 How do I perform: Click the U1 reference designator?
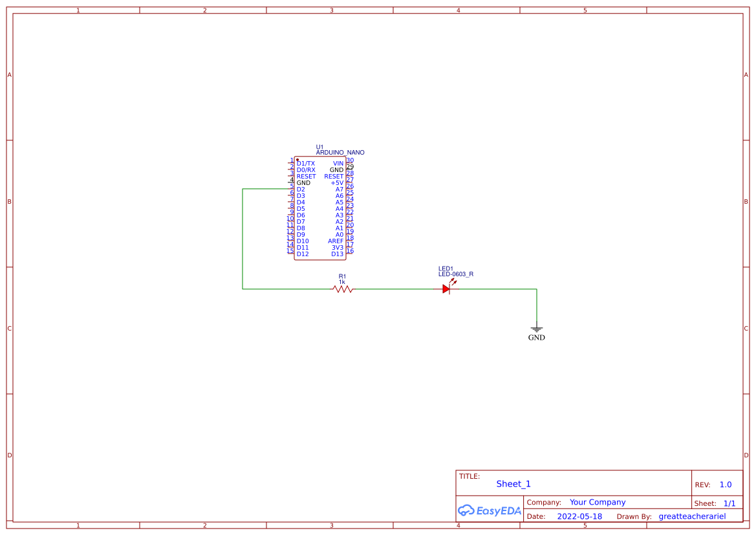tap(319, 146)
